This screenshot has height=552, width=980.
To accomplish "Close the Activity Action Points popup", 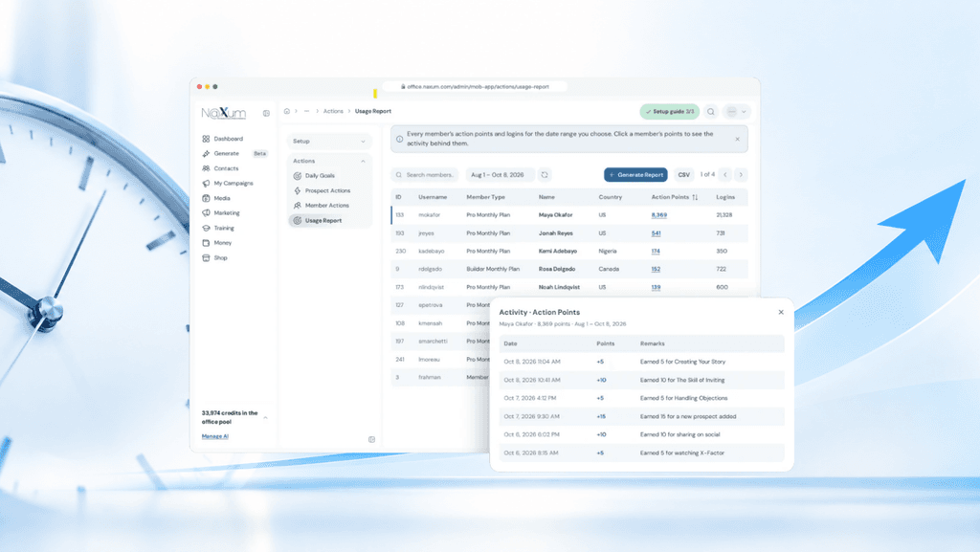I will 781,312.
